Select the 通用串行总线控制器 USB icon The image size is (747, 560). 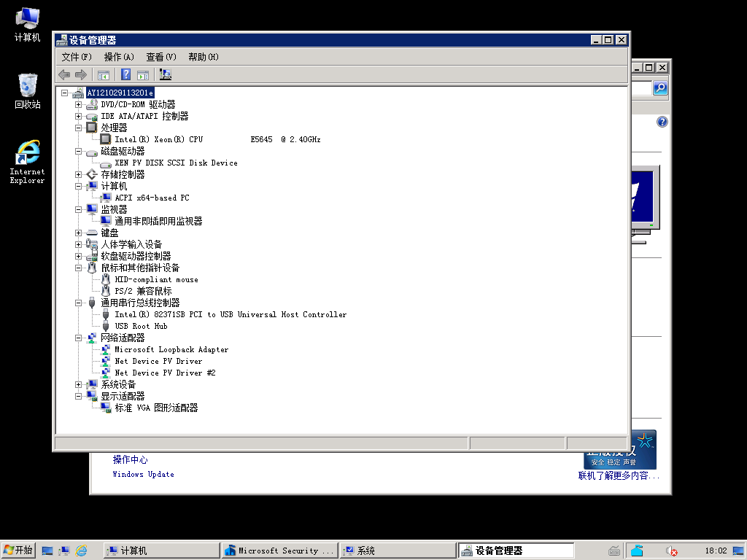(91, 303)
